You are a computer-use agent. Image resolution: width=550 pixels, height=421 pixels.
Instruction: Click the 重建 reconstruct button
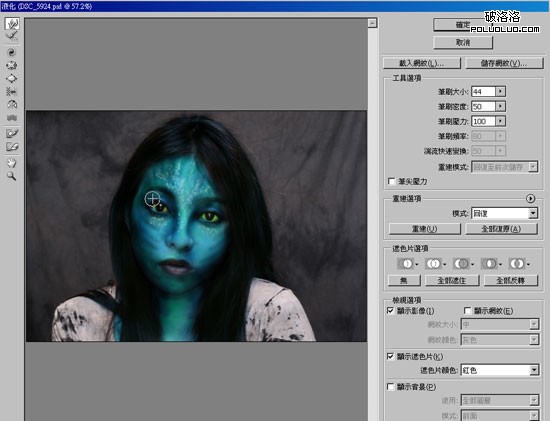[424, 229]
